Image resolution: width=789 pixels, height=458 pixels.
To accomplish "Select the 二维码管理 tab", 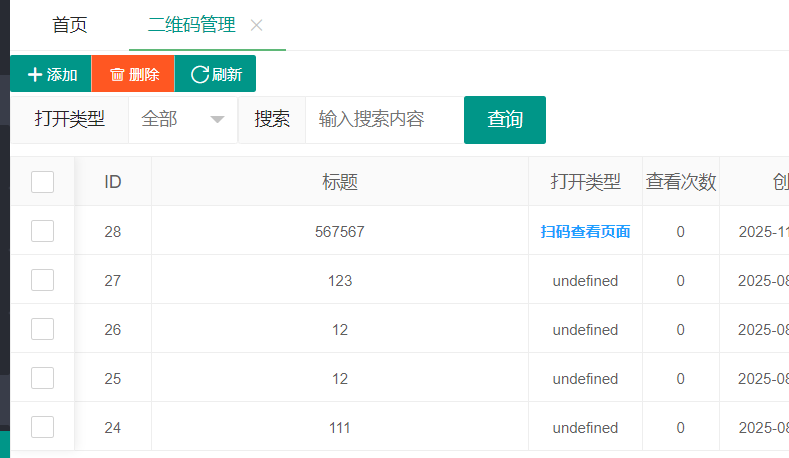I will pos(192,26).
